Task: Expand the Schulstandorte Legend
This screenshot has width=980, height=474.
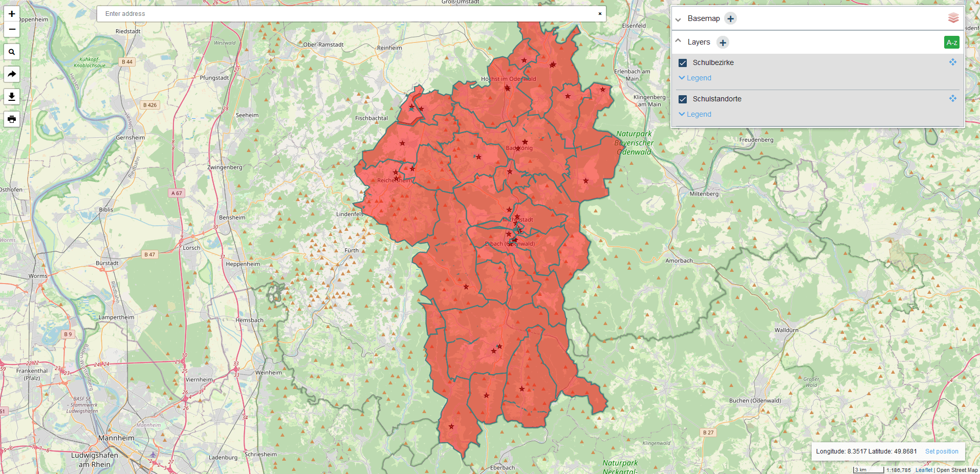Action: click(x=695, y=114)
